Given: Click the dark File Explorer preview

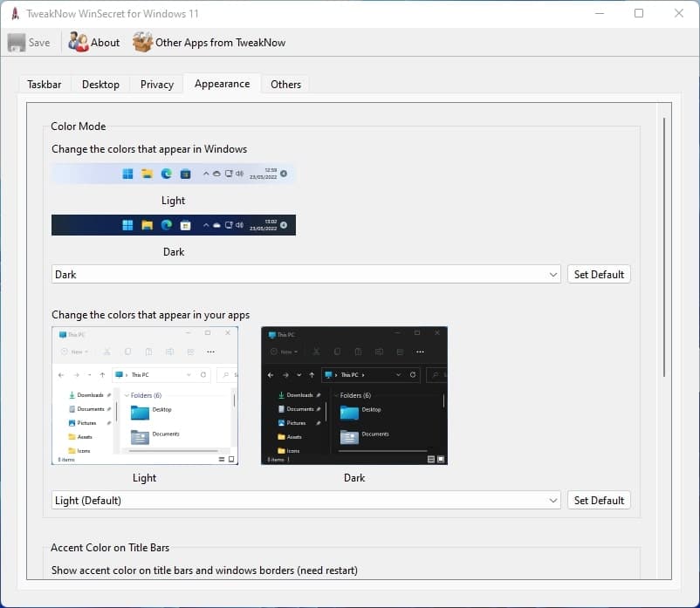Looking at the screenshot, I should (354, 396).
